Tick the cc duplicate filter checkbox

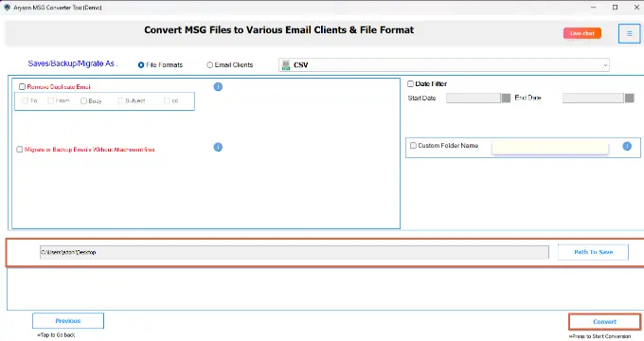(x=167, y=100)
